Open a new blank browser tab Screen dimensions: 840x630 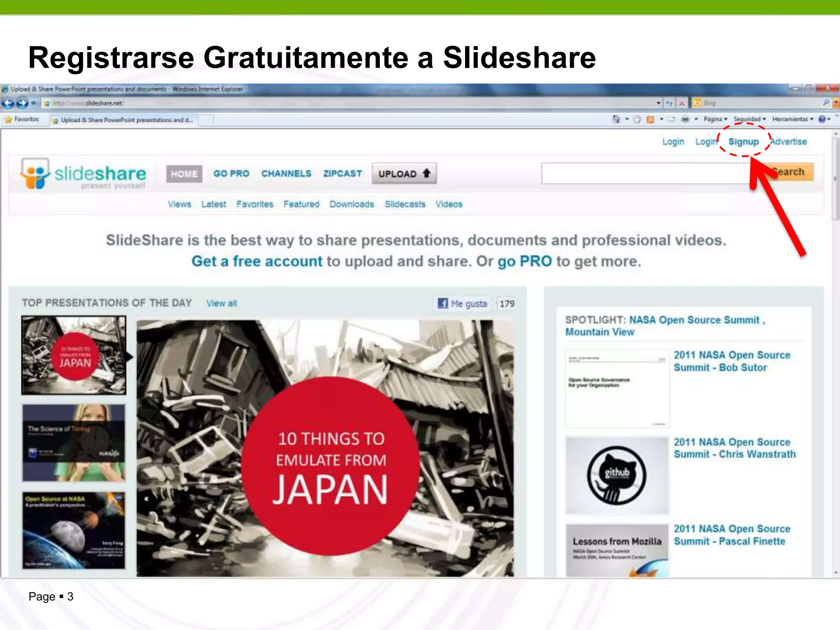206,120
